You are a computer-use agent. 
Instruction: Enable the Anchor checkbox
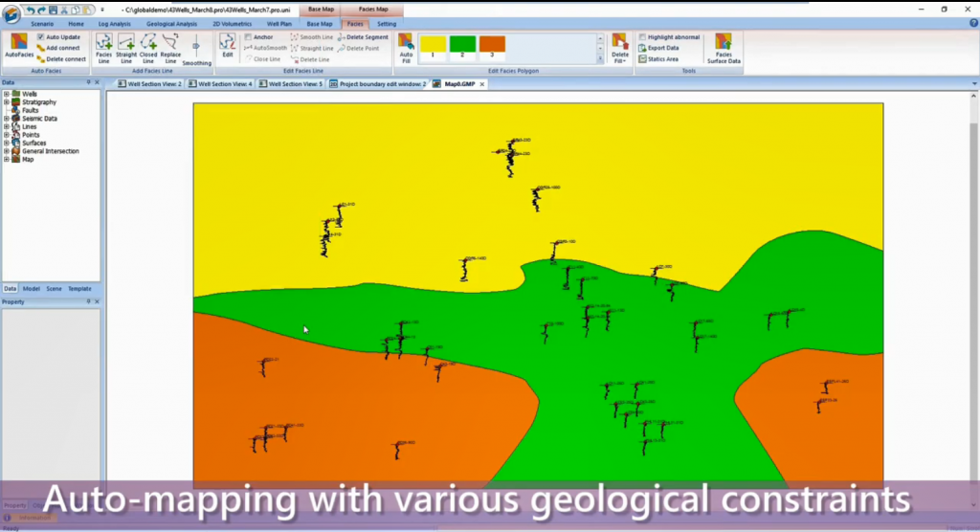[x=248, y=37]
